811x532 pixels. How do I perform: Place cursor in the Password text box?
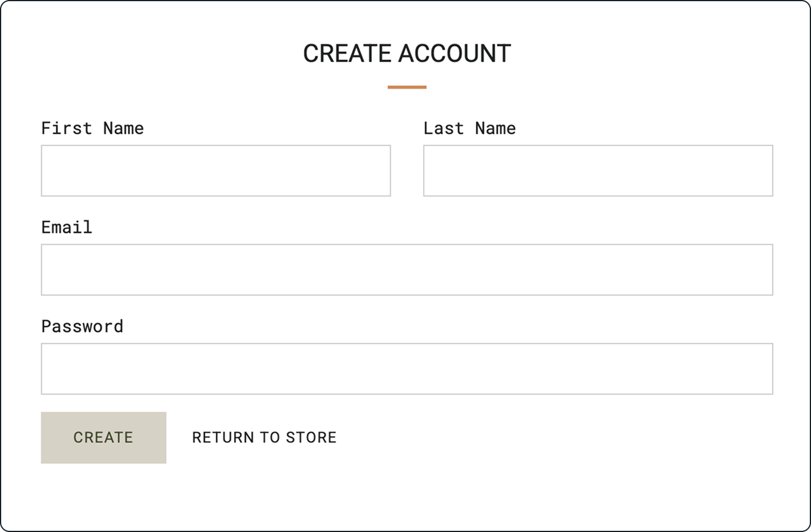(x=407, y=369)
